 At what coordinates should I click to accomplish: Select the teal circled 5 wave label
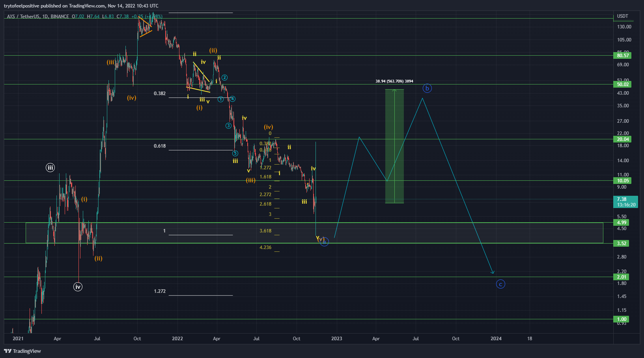click(235, 153)
